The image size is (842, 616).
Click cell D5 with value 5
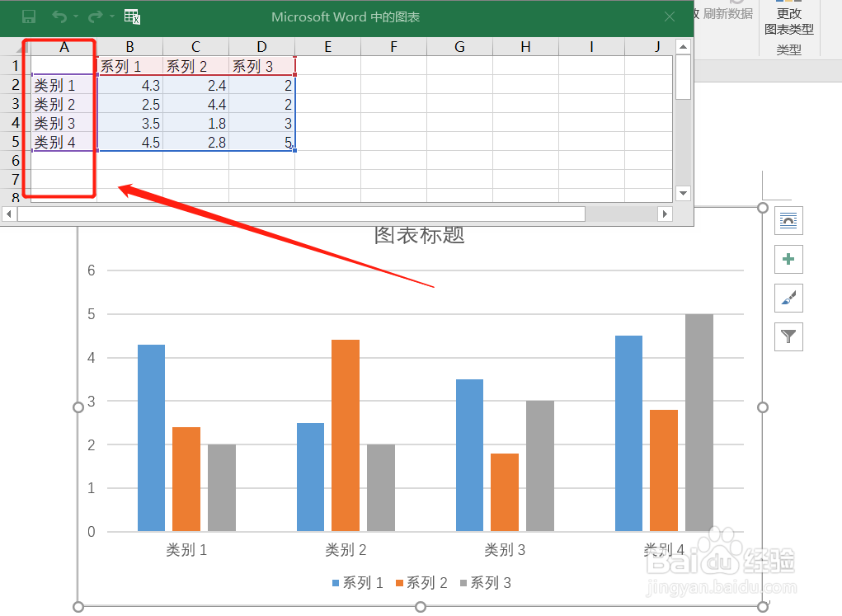pyautogui.click(x=262, y=142)
